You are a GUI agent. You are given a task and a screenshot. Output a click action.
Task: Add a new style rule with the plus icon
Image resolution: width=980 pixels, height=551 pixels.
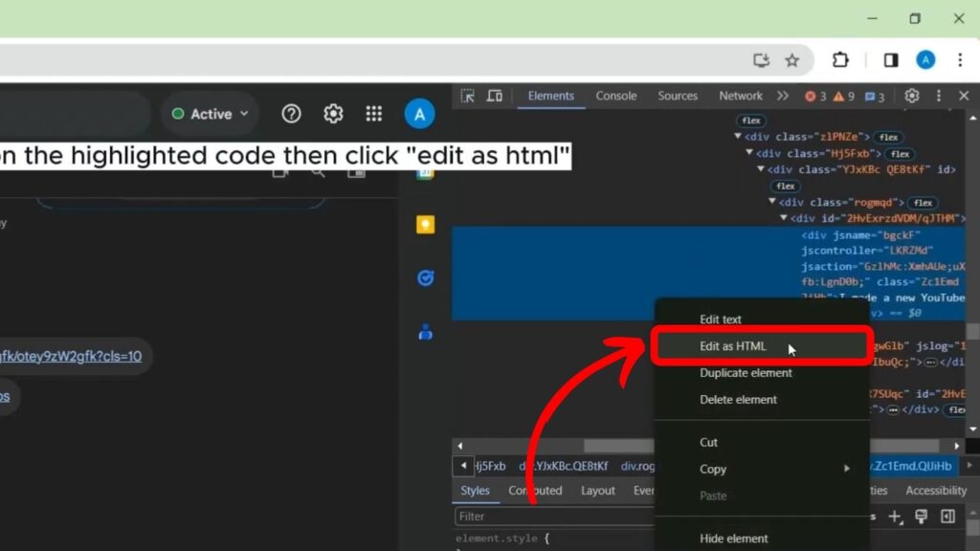(x=895, y=516)
